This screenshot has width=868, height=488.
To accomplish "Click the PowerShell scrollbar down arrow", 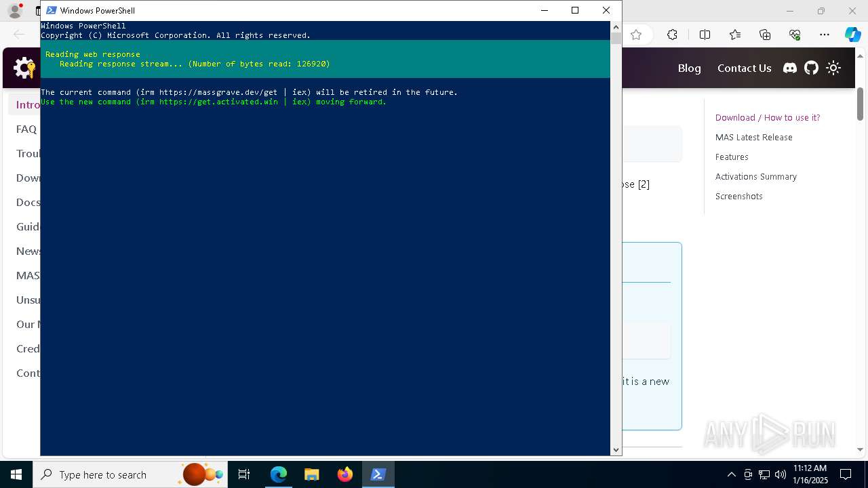I will pos(616,449).
